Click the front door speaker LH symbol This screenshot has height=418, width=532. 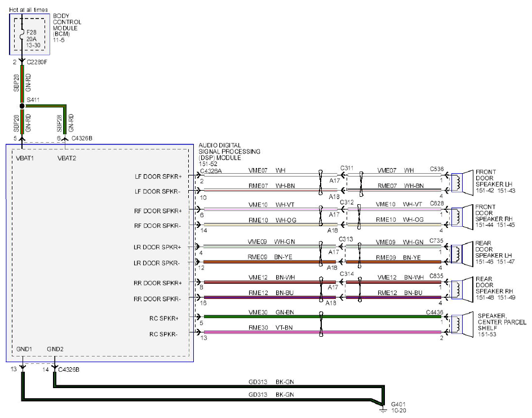coord(462,183)
